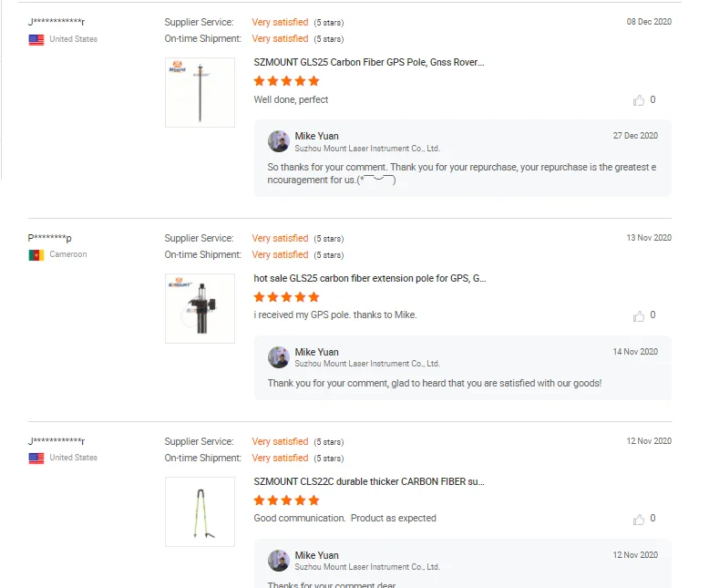709x588 pixels.
Task: Open GLS25 Carbon Fiber GPS Pole thumbnail
Action: coord(200,92)
